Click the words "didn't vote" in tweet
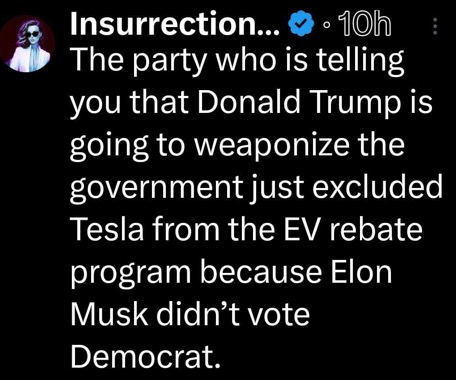This screenshot has width=456, height=380. [x=233, y=314]
